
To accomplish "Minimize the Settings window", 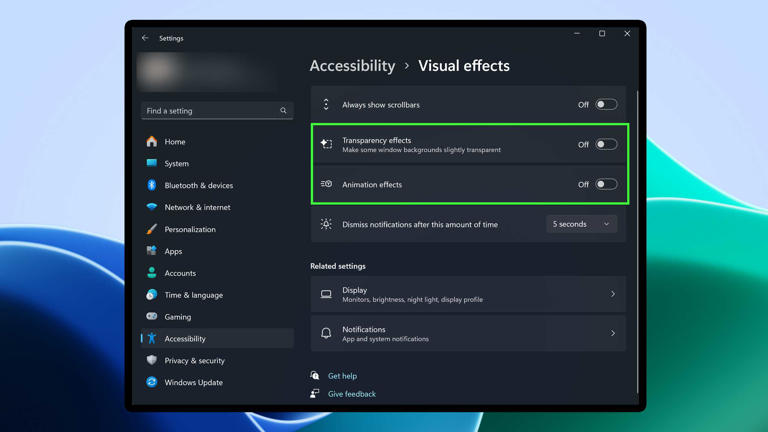I will coord(577,33).
